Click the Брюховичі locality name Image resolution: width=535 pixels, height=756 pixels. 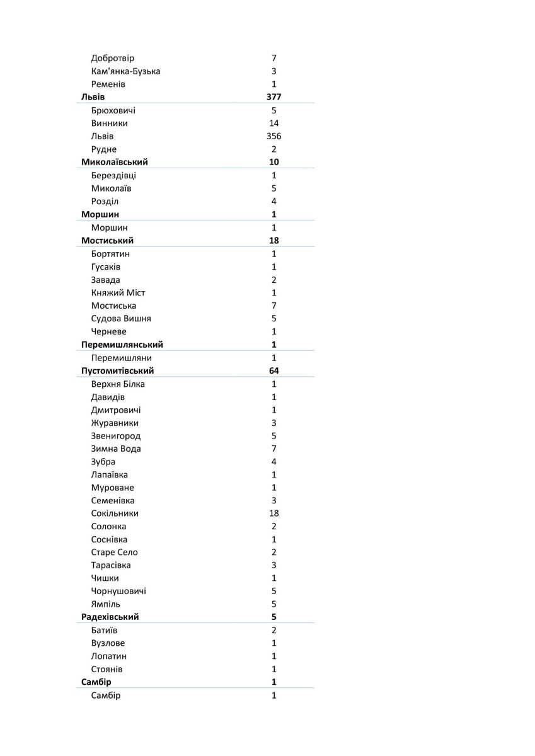pyautogui.click(x=113, y=111)
